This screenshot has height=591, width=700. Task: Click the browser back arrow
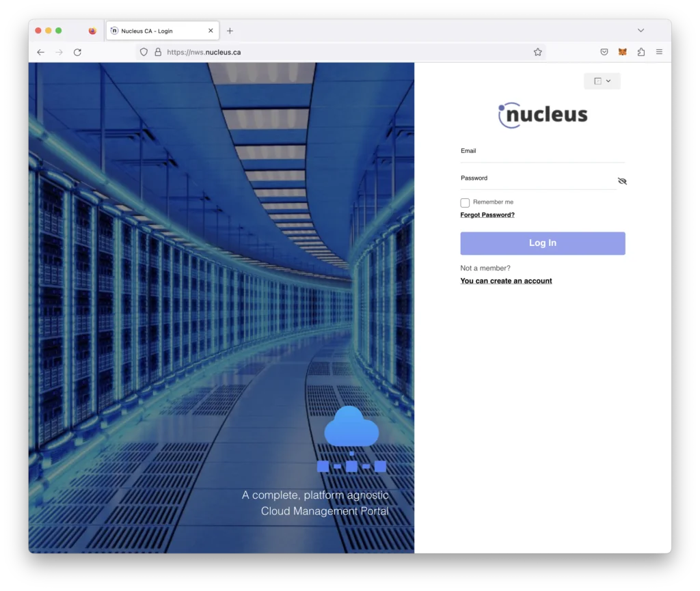tap(40, 52)
